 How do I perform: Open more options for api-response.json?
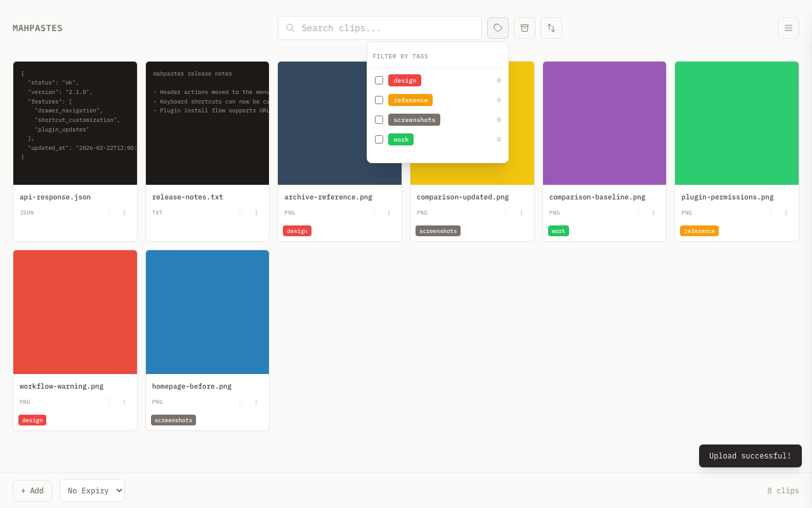pyautogui.click(x=124, y=213)
